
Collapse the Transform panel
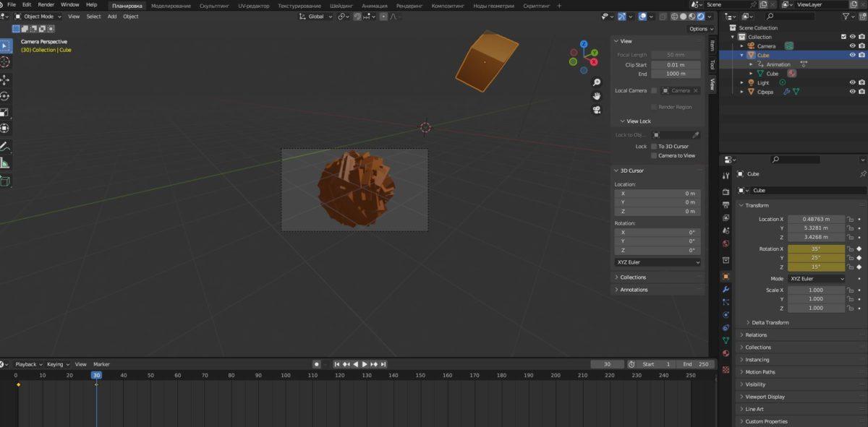pyautogui.click(x=757, y=205)
